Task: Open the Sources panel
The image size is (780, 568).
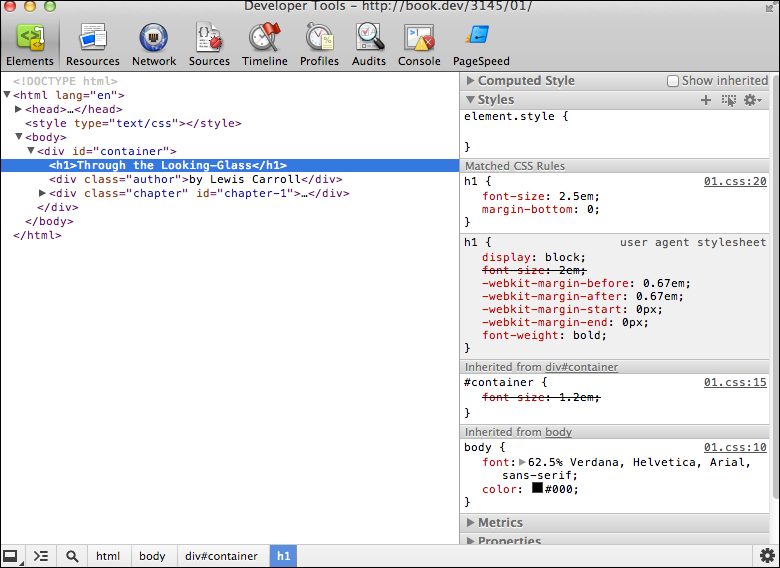Action: point(209,45)
